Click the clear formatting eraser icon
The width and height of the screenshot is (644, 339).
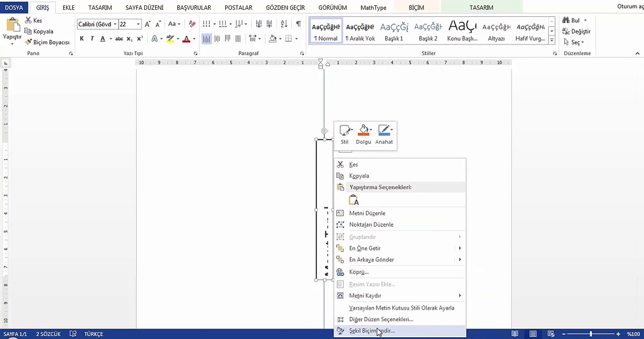tap(192, 24)
